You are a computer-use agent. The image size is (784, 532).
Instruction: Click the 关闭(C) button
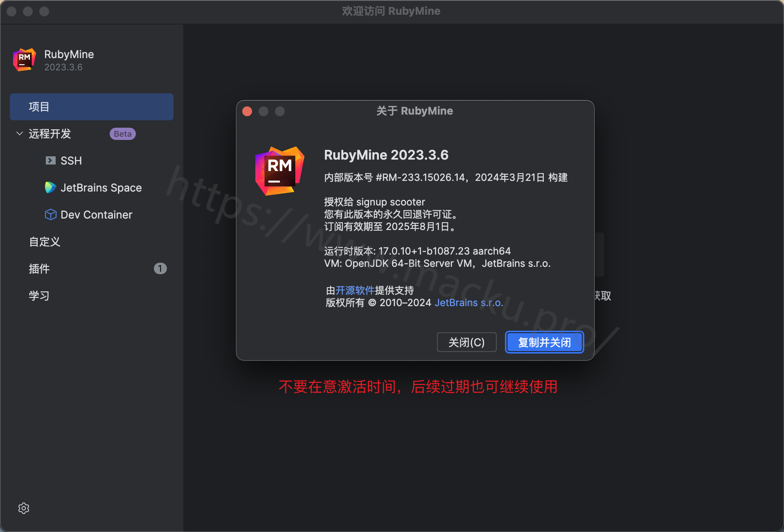(x=466, y=342)
